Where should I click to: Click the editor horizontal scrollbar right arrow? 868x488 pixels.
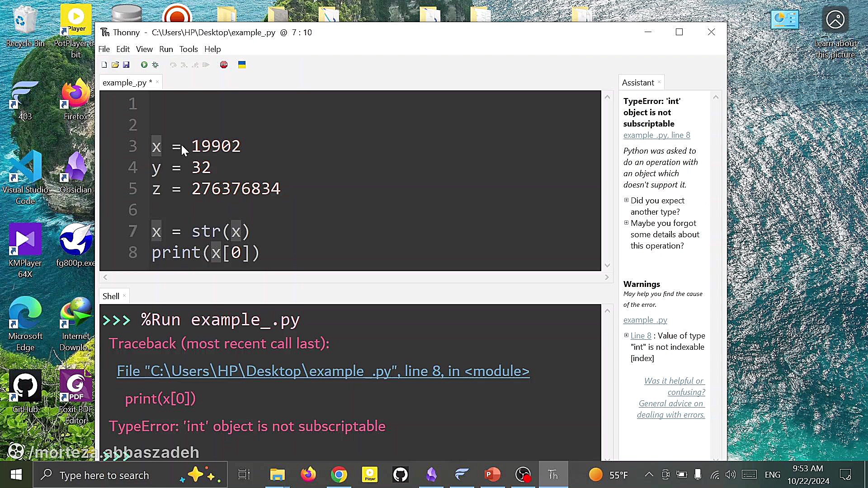607,277
